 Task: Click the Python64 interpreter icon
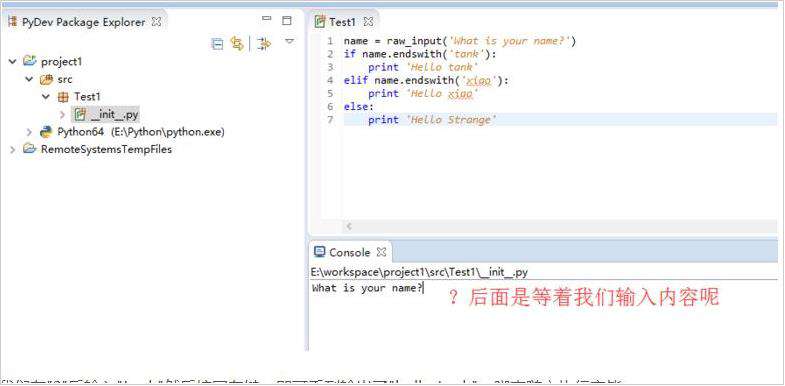(47, 132)
